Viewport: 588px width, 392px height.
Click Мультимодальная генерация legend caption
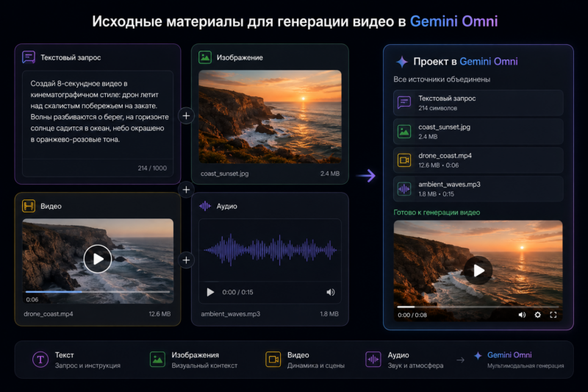point(526,366)
